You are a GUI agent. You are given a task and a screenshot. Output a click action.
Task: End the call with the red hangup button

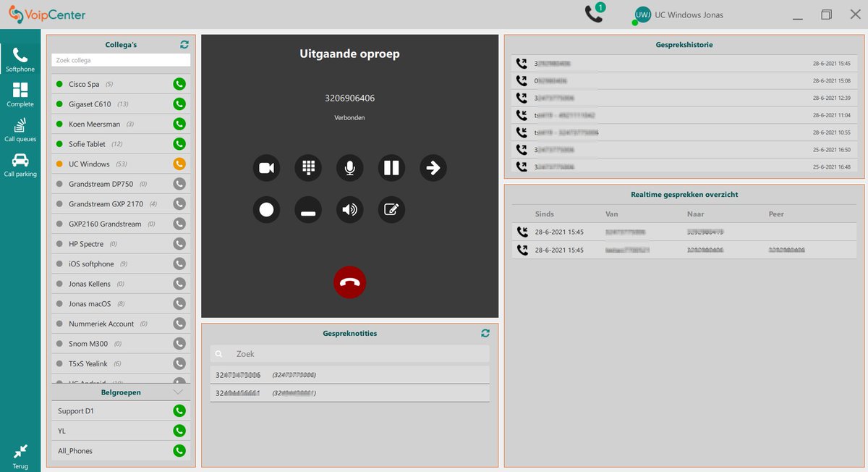349,282
